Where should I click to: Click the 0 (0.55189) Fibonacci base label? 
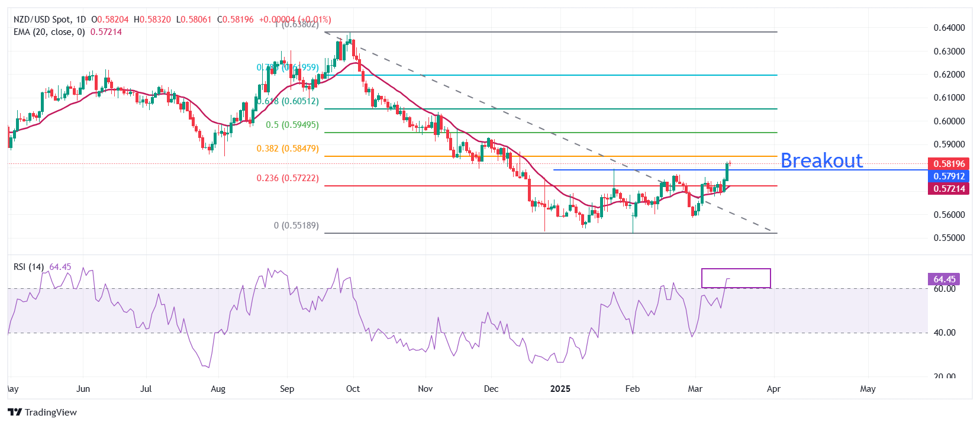coord(296,226)
